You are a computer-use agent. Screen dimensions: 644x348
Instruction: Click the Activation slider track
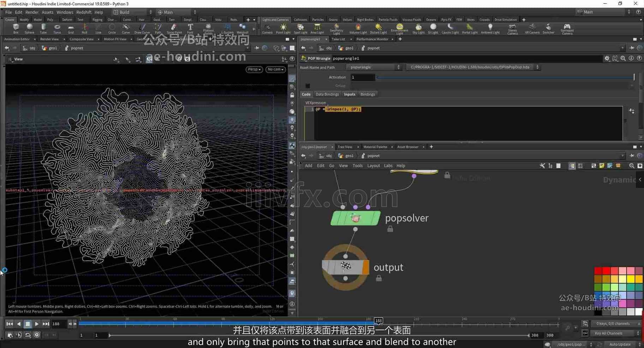click(x=505, y=77)
